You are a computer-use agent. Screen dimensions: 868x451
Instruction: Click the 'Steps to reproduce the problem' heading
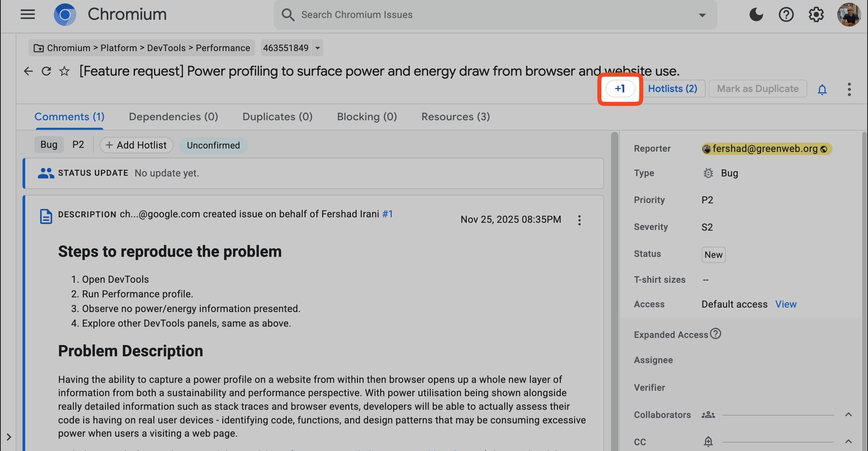click(170, 252)
